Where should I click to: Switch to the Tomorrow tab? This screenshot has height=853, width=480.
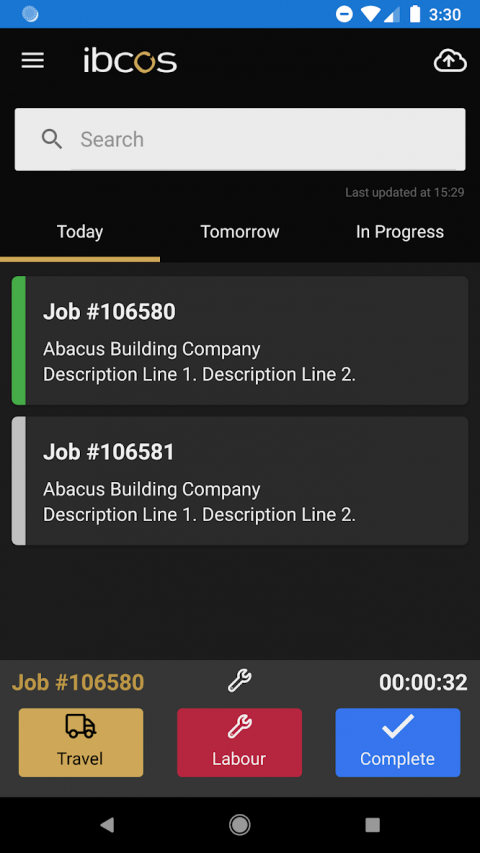tap(240, 232)
